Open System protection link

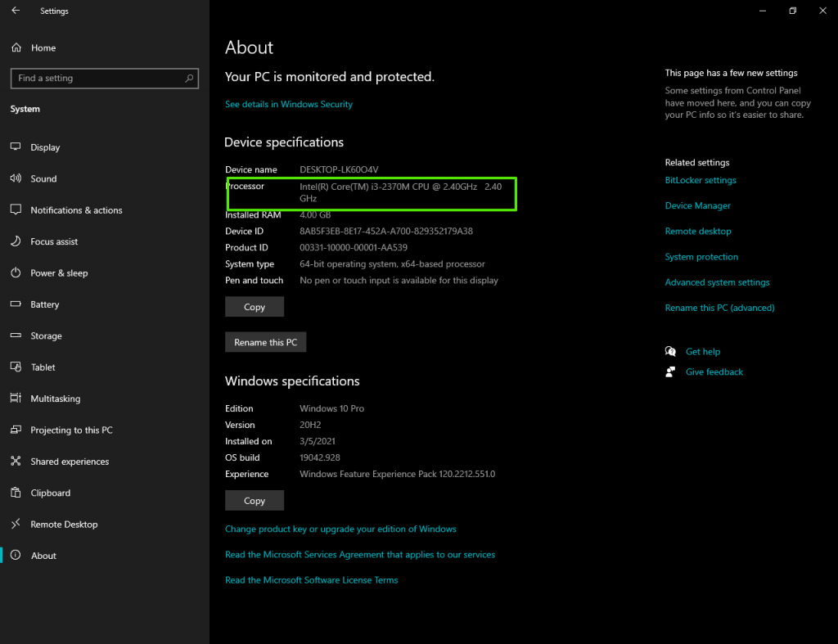701,257
